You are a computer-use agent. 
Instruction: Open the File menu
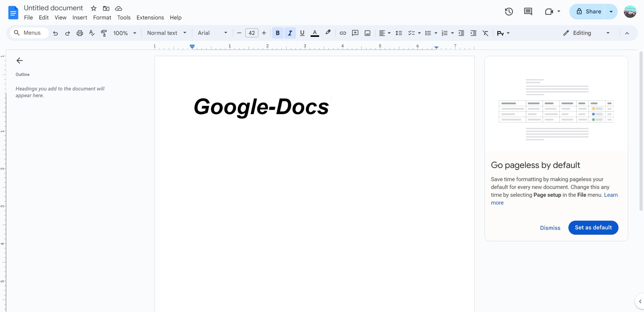click(28, 18)
